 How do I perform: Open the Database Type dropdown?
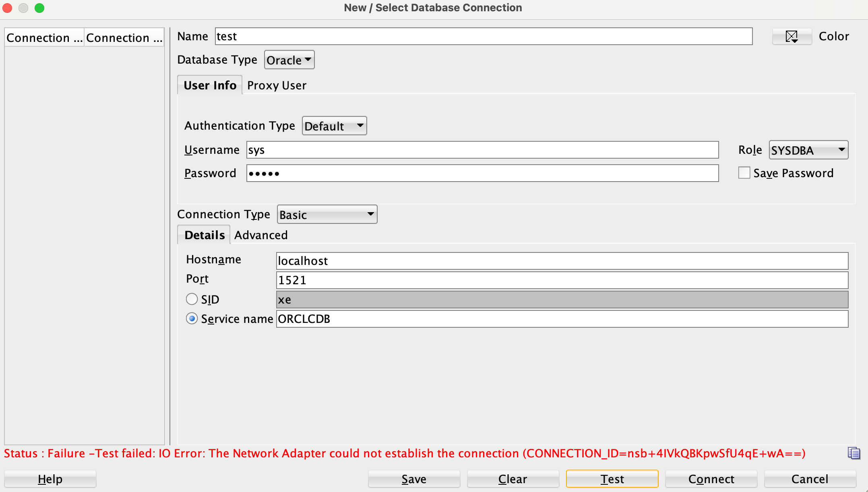[289, 60]
